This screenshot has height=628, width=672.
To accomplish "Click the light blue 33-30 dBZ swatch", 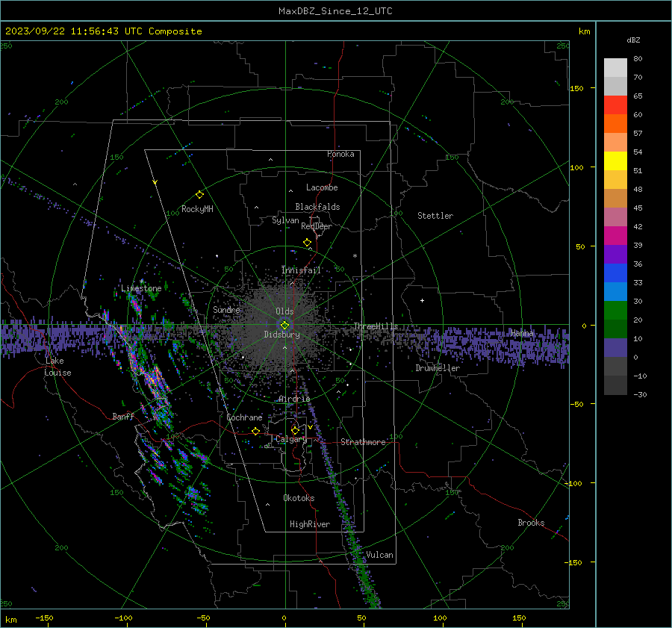I will 615,292.
